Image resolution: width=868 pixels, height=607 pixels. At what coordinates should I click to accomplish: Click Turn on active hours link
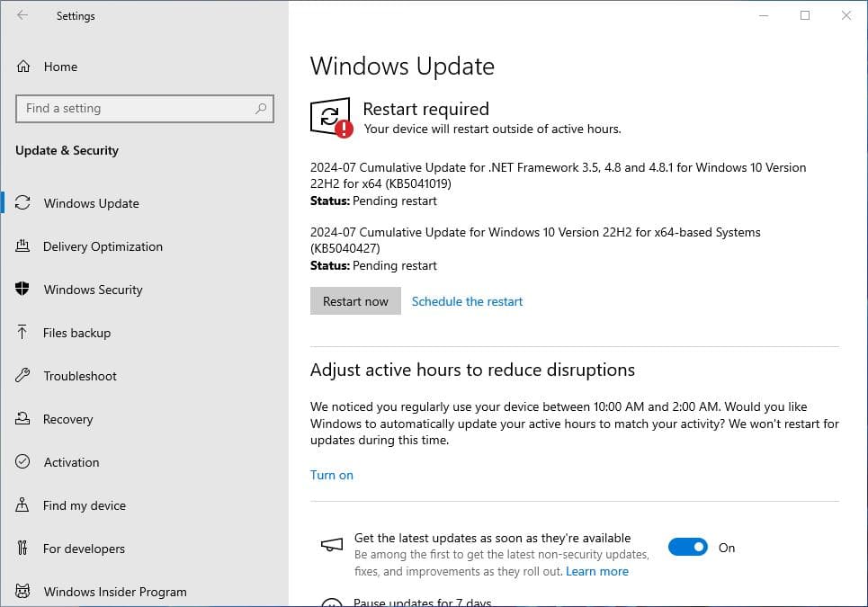[332, 475]
